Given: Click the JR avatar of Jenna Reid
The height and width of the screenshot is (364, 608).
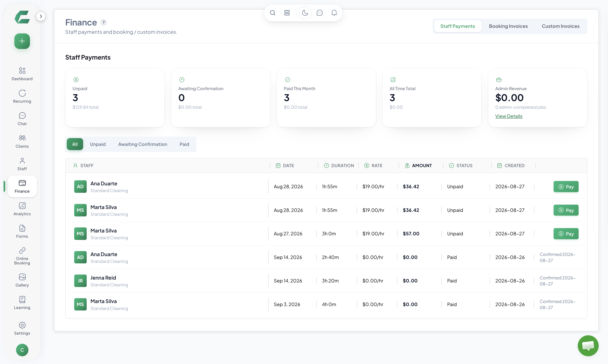Looking at the screenshot, I should (80, 281).
